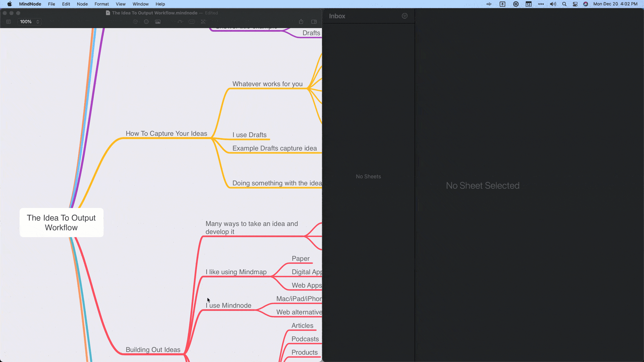Click the audio waveform menu bar icon
The image size is (644, 362).
pos(489,4)
